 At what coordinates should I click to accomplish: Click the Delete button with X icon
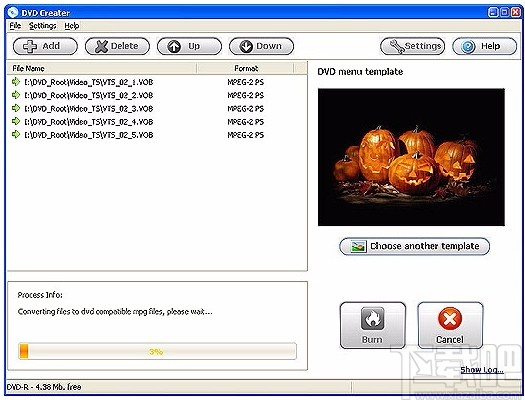tap(117, 46)
